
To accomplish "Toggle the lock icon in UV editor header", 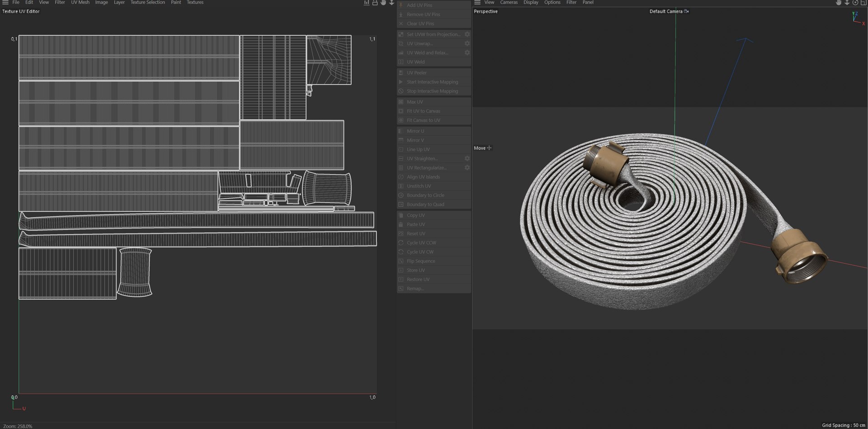I will coord(375,2).
